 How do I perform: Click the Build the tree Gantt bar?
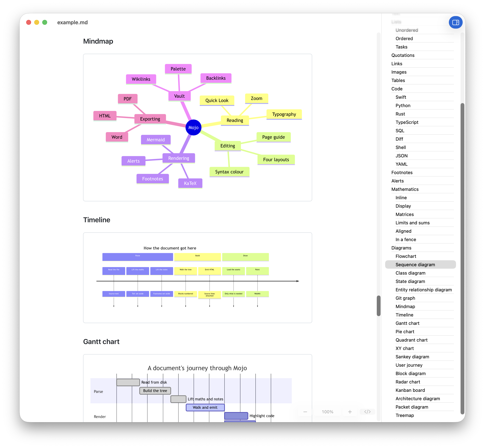155,391
